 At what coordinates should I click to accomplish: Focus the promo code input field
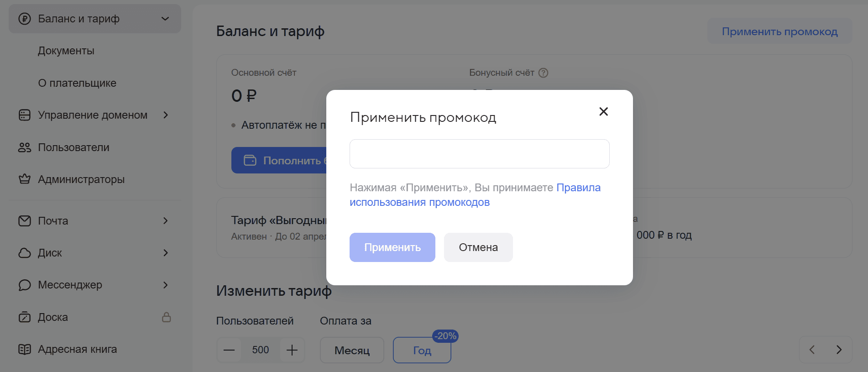pos(480,154)
